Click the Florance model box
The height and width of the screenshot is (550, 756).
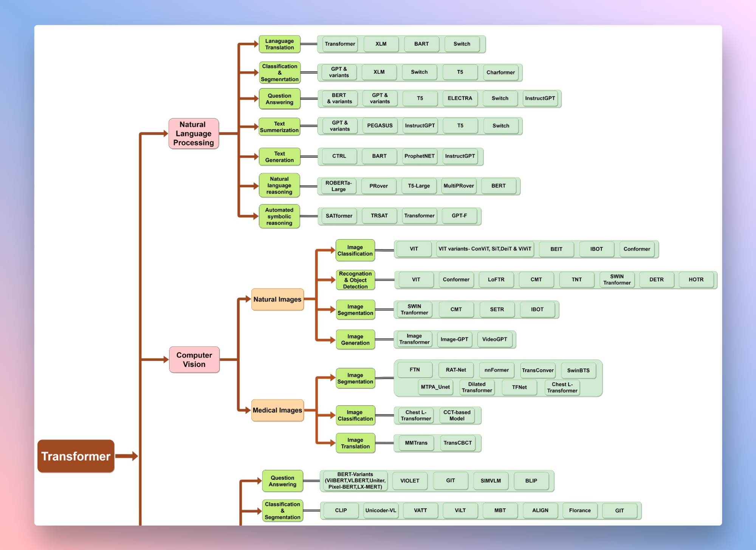tap(580, 510)
